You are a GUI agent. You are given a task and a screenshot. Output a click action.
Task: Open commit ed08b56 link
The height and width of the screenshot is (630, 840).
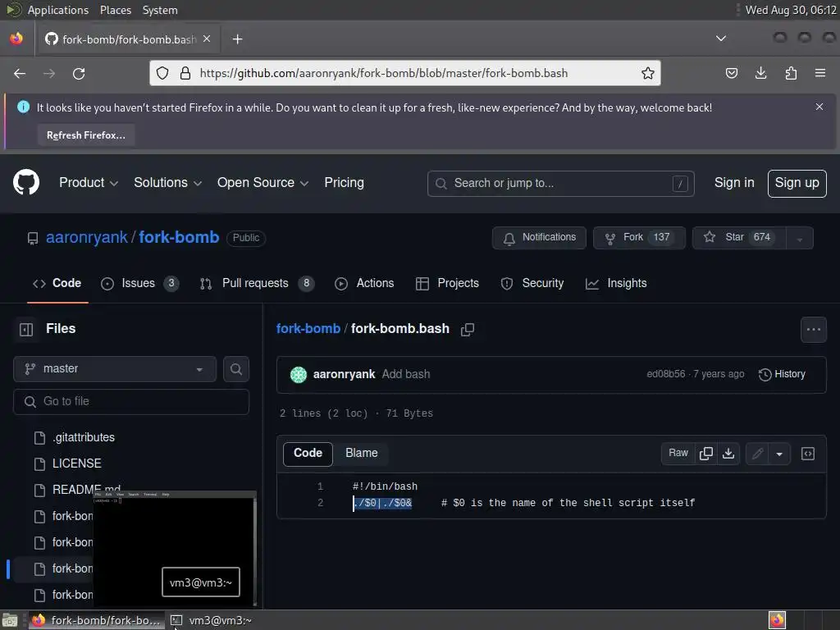click(666, 374)
